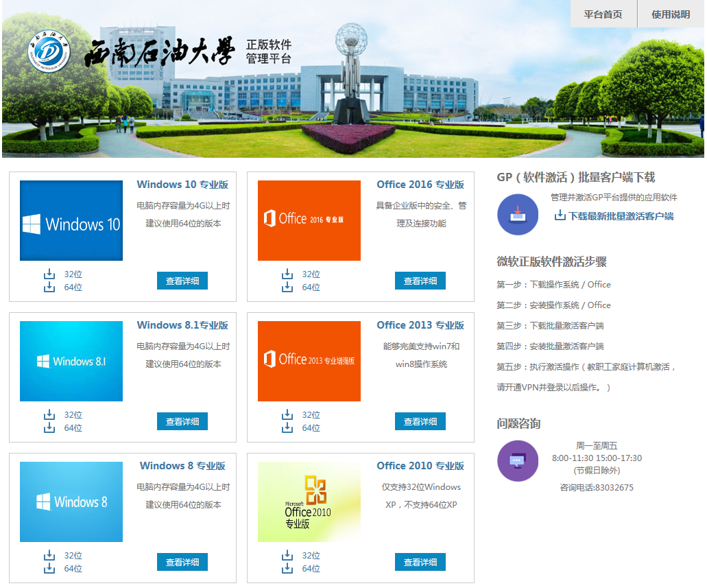Open 下载最新批量激活客户端 link
Screen dimensions: 707x588
(x=621, y=216)
